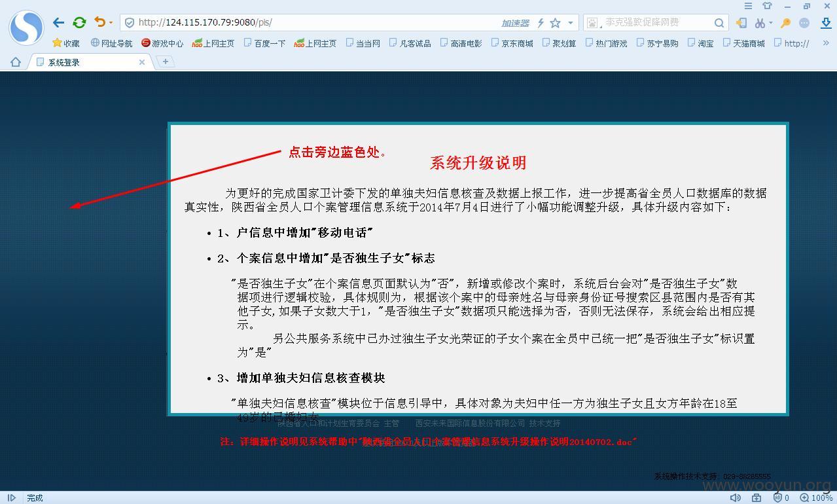Open the http:// bookmark entry
This screenshot has width=837, height=504.
pyautogui.click(x=791, y=43)
